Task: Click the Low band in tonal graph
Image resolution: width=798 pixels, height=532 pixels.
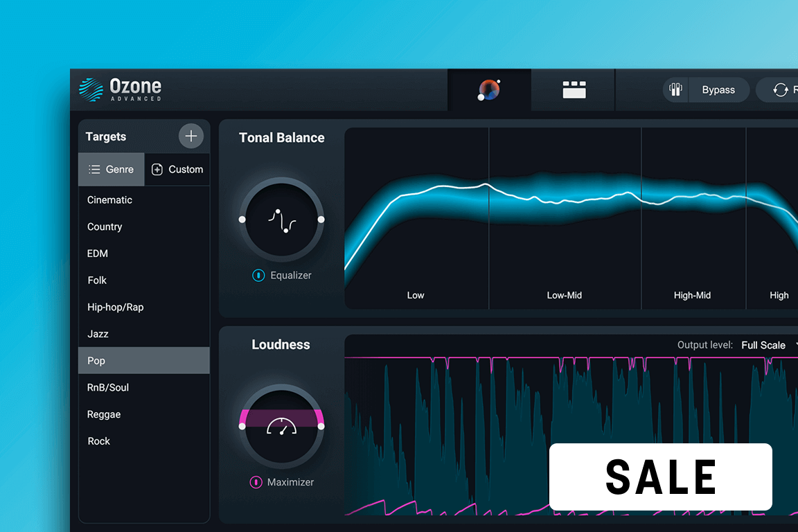Action: click(x=417, y=218)
